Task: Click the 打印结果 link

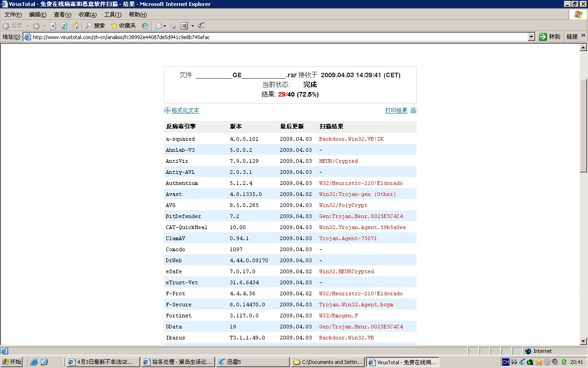Action: [x=396, y=110]
